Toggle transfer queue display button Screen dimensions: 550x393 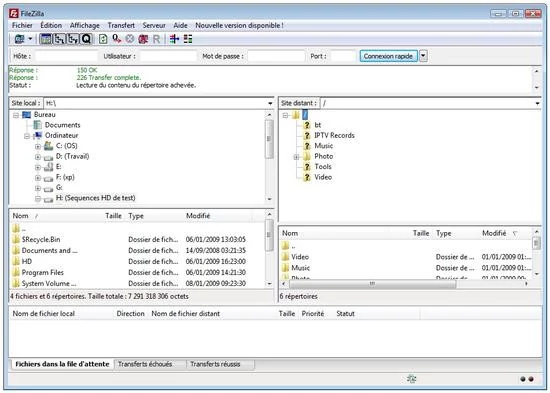[x=86, y=39]
